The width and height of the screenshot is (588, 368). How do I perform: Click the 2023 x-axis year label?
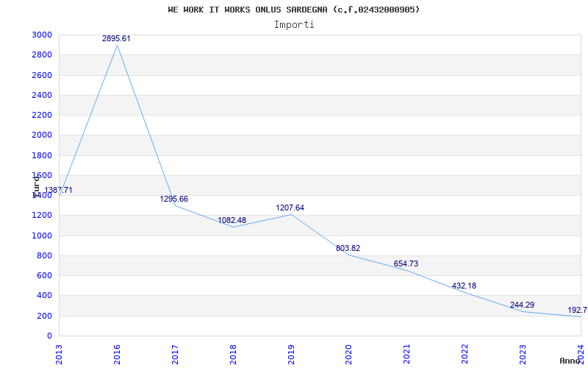[523, 354]
